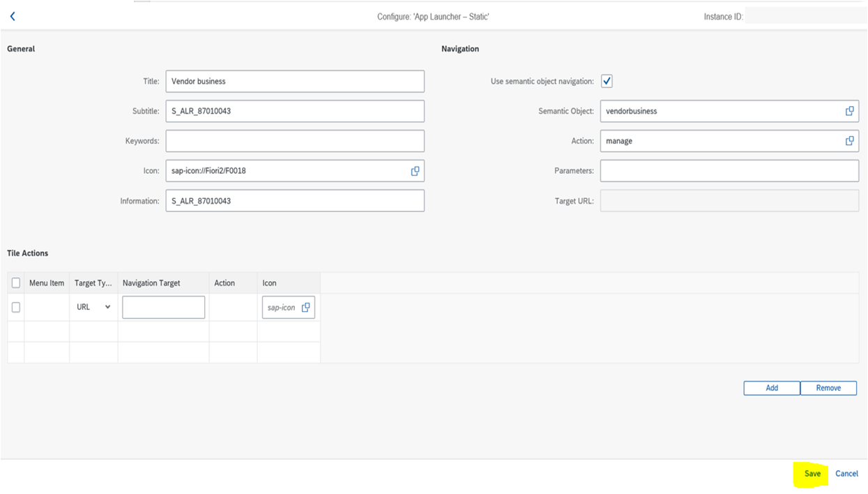Click into the Subtitle field
Viewport: 868px width, 494px height.
click(294, 111)
